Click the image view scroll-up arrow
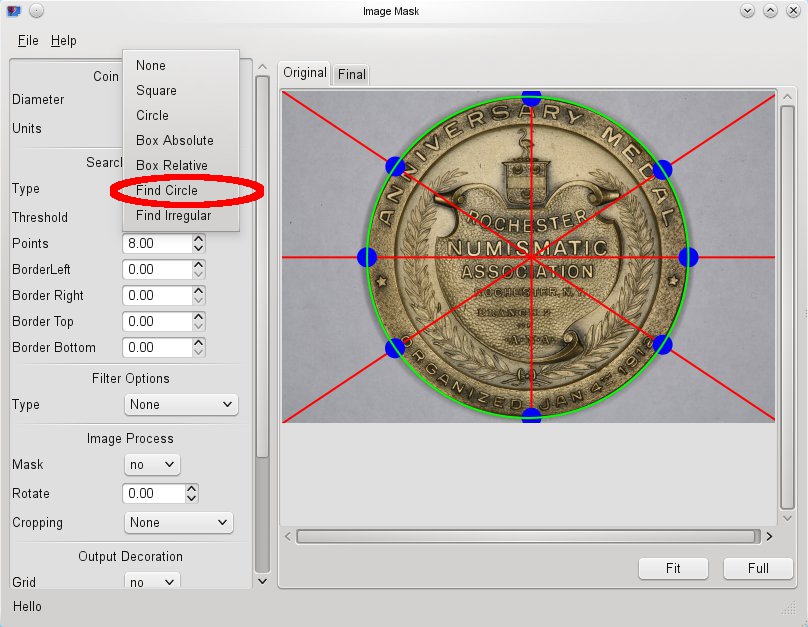Viewport: 808px width, 627px height. click(x=787, y=96)
